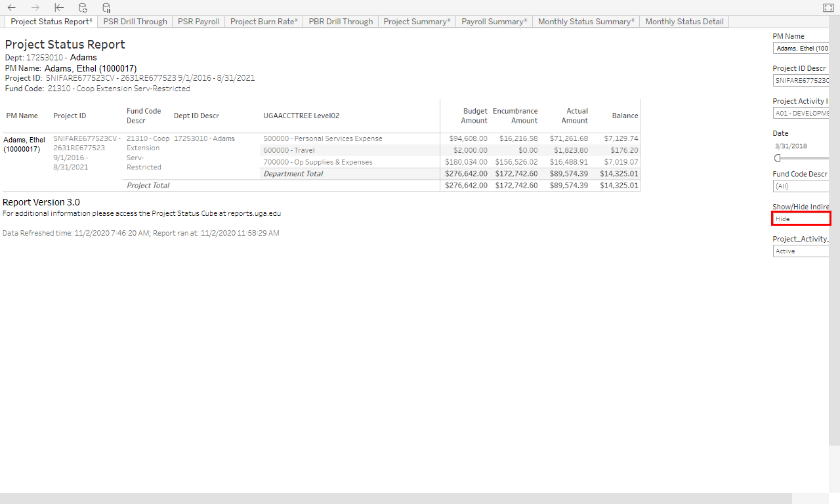Viewport: 840px width, 504px height.
Task: Click the horizontal scrollbar at the bottom
Action: (x=396, y=498)
